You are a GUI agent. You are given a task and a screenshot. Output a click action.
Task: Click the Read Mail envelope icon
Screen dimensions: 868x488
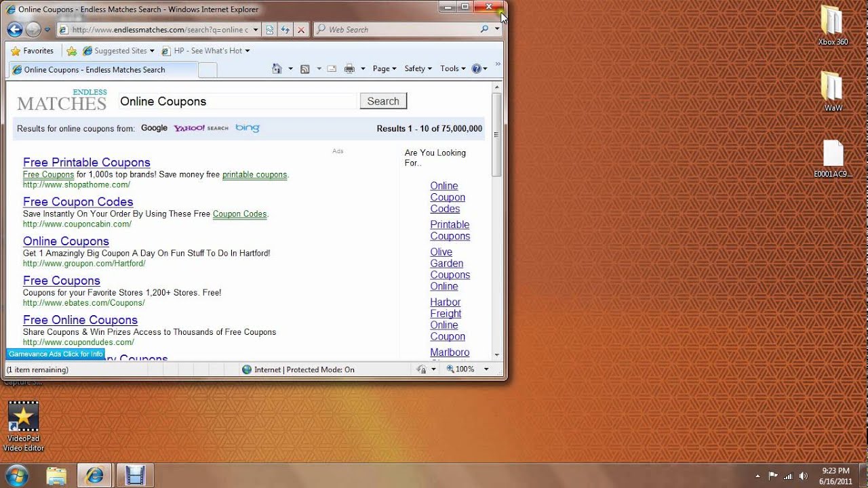[332, 68]
